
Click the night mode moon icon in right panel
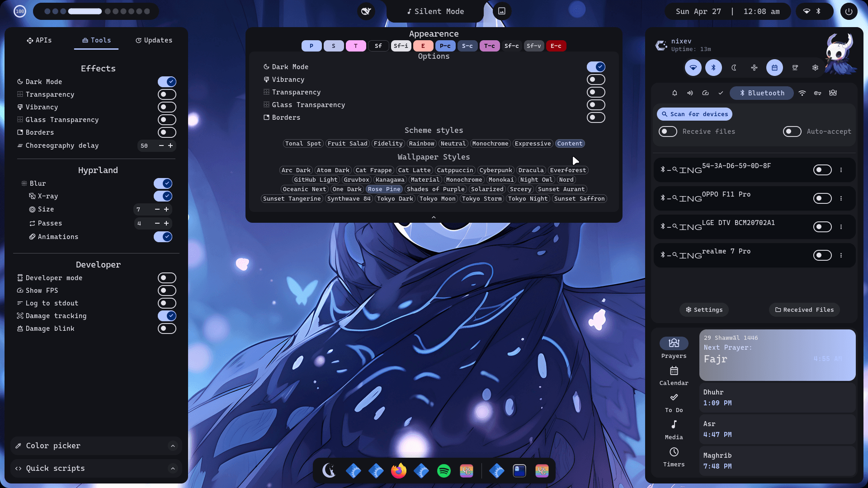coord(734,68)
